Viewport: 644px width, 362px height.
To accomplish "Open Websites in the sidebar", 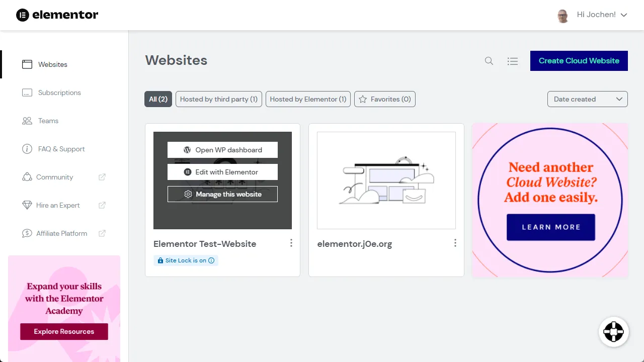I will pos(53,64).
